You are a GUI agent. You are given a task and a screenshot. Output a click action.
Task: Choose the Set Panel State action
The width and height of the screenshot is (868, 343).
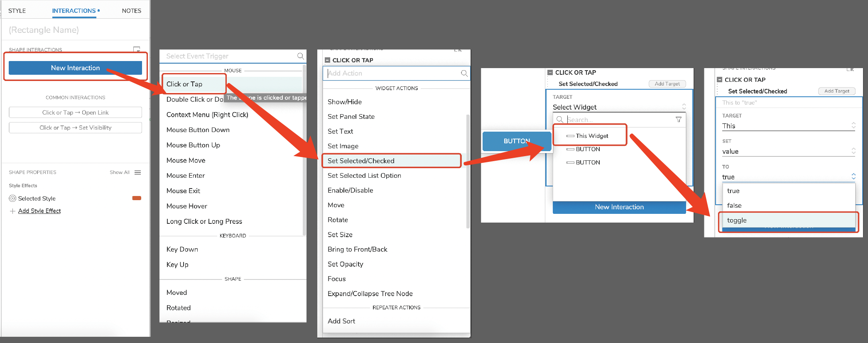point(351,117)
